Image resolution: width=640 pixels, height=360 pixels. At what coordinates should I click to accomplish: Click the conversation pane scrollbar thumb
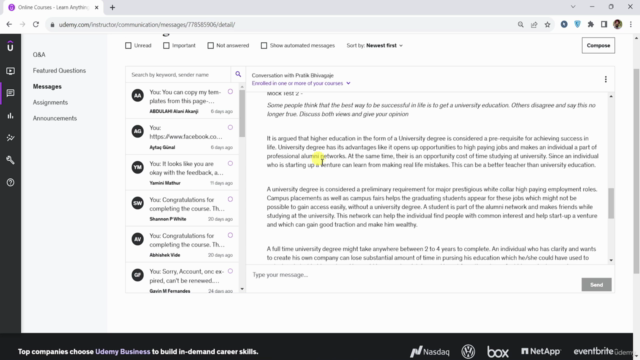click(611, 203)
